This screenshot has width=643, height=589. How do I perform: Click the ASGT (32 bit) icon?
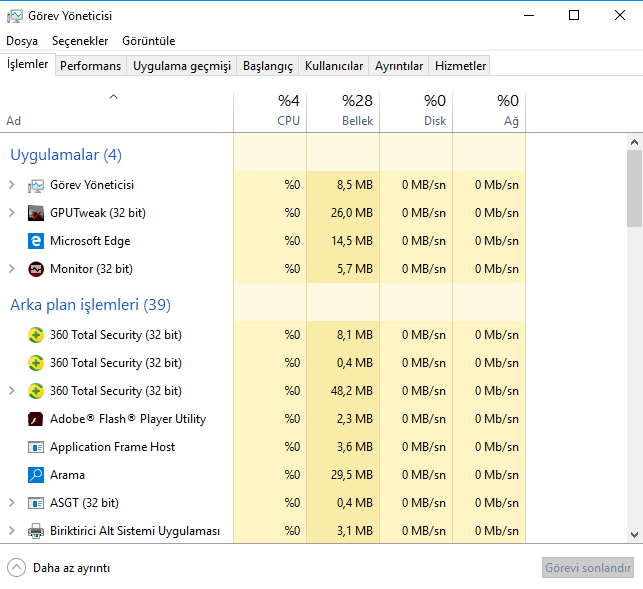coord(36,503)
